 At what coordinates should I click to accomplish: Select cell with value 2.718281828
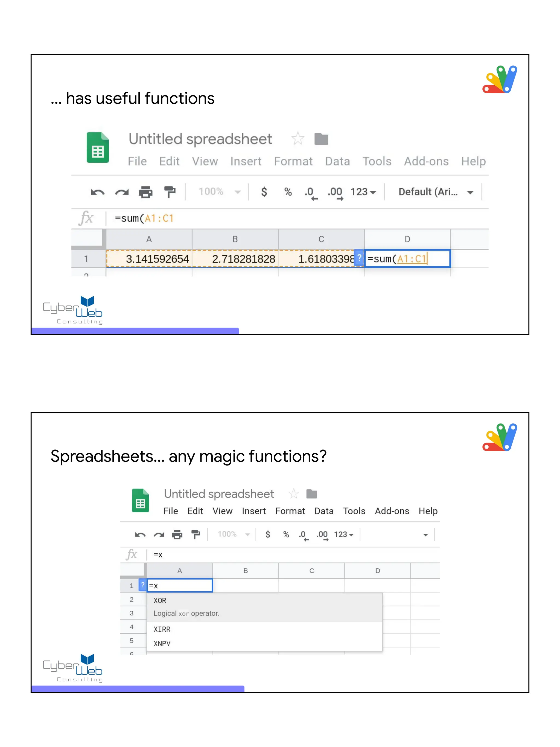[x=235, y=258]
